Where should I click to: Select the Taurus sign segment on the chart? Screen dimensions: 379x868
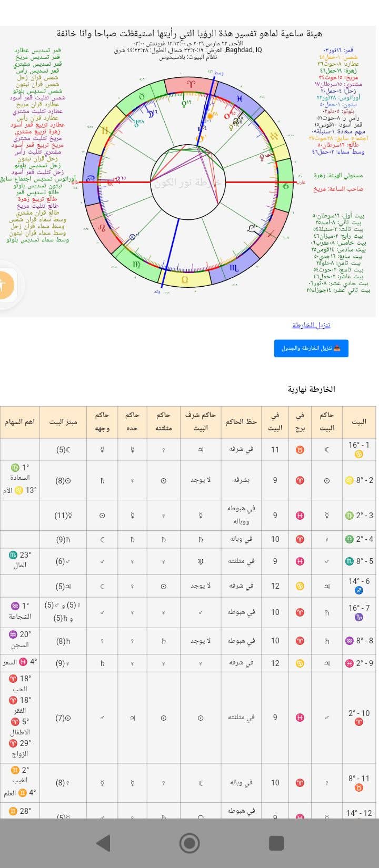click(x=142, y=97)
